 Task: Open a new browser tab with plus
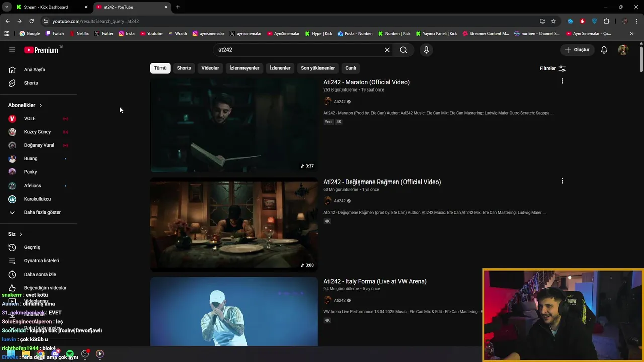pyautogui.click(x=178, y=7)
